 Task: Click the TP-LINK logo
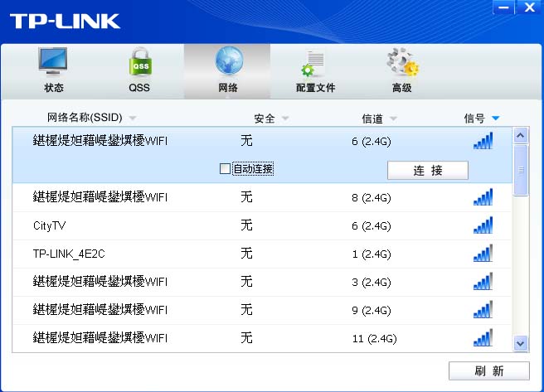65,22
